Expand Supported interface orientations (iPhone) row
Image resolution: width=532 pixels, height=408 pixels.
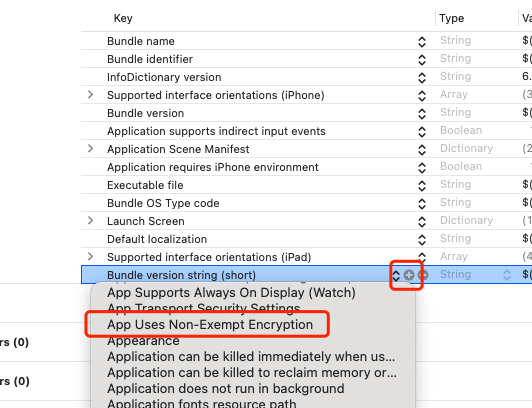(90, 95)
